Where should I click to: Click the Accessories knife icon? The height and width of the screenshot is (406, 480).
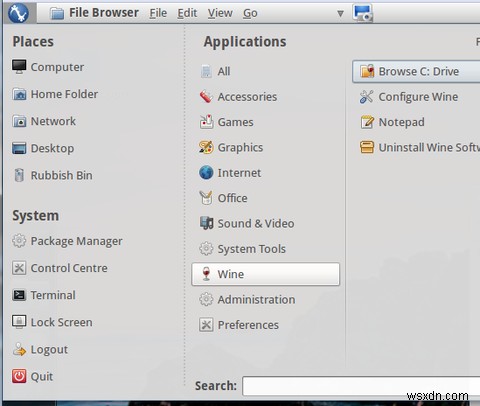(206, 96)
